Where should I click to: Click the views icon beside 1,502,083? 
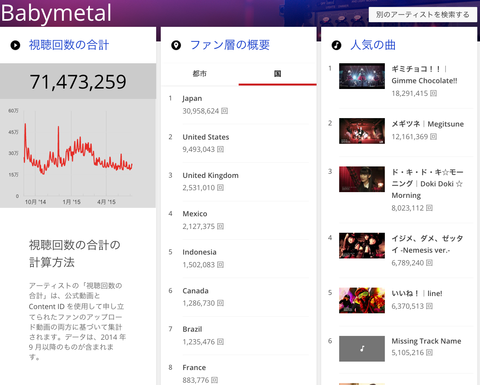[x=220, y=265]
